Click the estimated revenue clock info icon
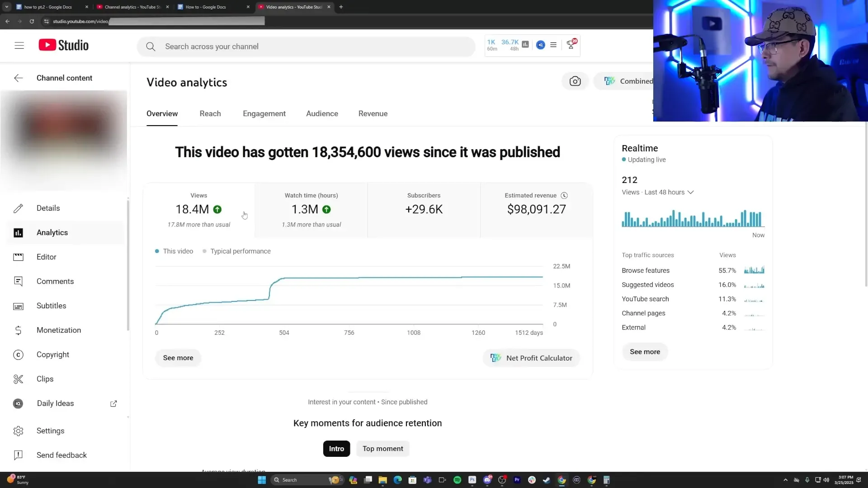The width and height of the screenshot is (868, 488). click(x=564, y=196)
